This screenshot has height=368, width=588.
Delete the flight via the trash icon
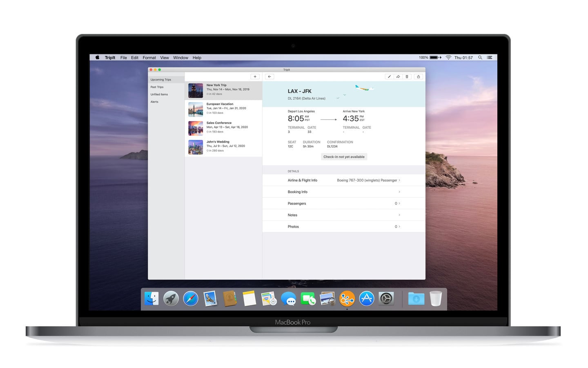[407, 76]
